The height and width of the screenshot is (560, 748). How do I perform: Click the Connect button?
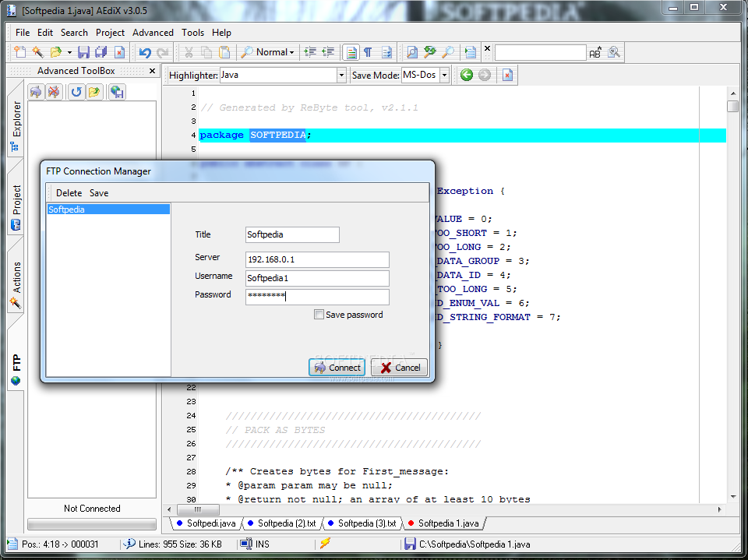coord(337,368)
